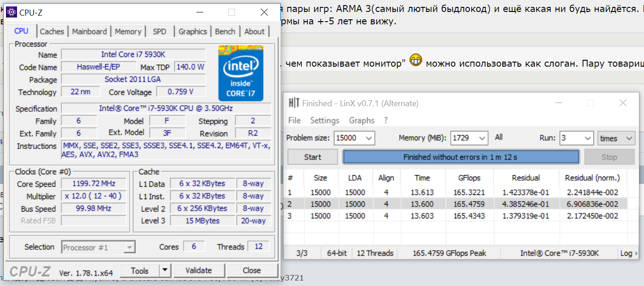Open the Caches tab in CPU-Z
This screenshot has height=286, width=644.
pos(52,31)
